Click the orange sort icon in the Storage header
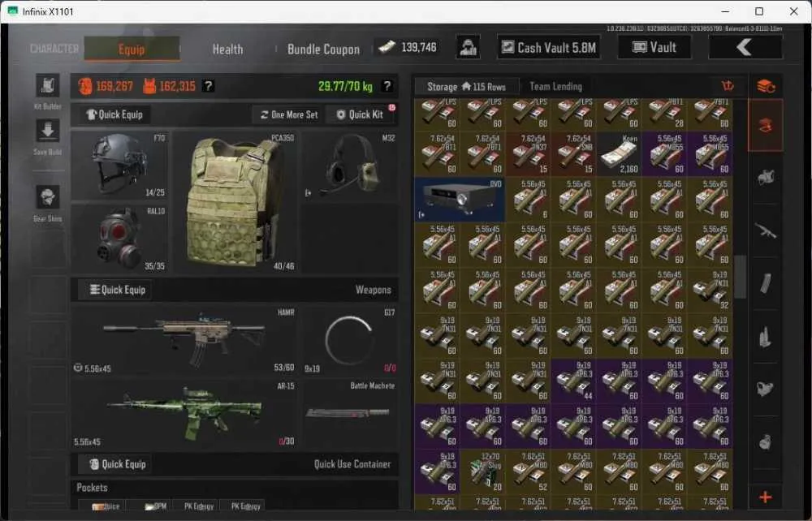 (728, 86)
